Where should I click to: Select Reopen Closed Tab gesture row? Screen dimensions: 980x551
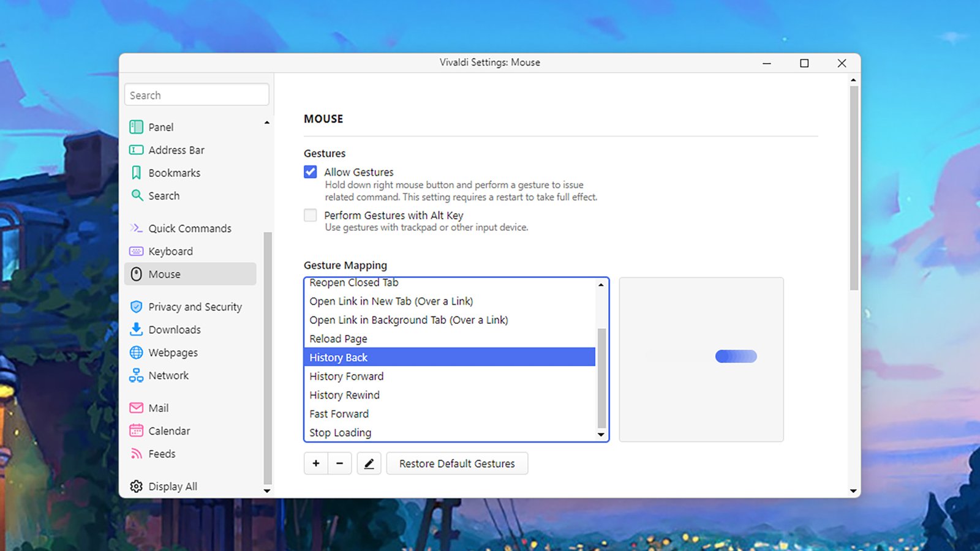click(x=450, y=283)
